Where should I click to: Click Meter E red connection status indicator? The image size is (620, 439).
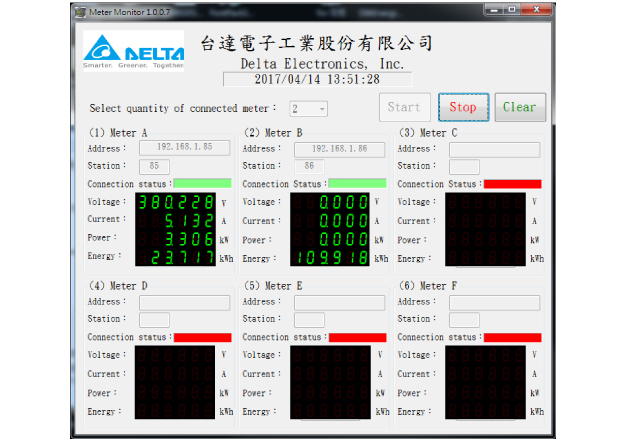[x=357, y=337]
